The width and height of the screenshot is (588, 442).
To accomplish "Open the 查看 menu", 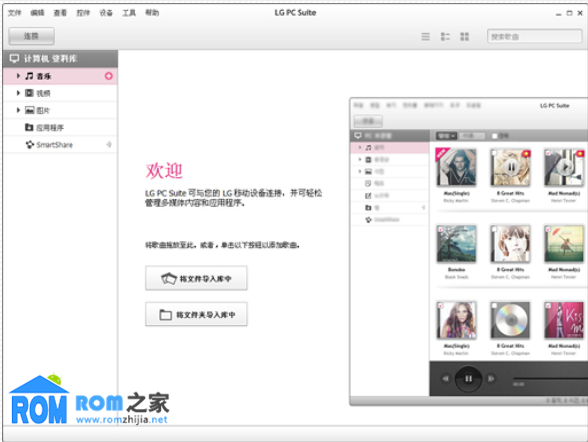I will pos(60,13).
